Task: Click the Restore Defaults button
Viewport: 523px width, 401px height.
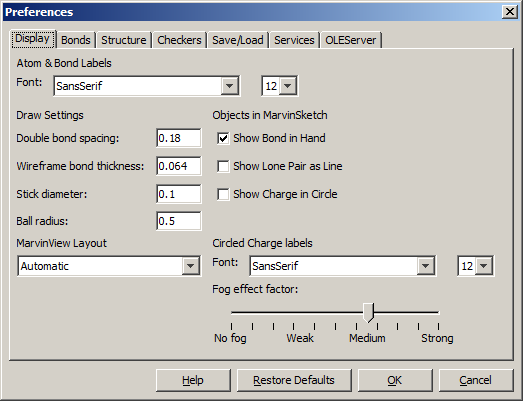Action: (294, 380)
